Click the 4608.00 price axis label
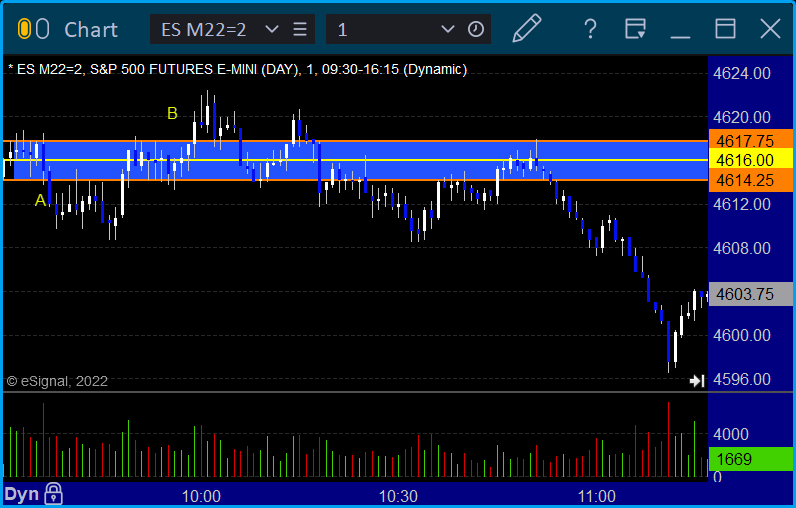The width and height of the screenshot is (796, 508). [x=742, y=248]
